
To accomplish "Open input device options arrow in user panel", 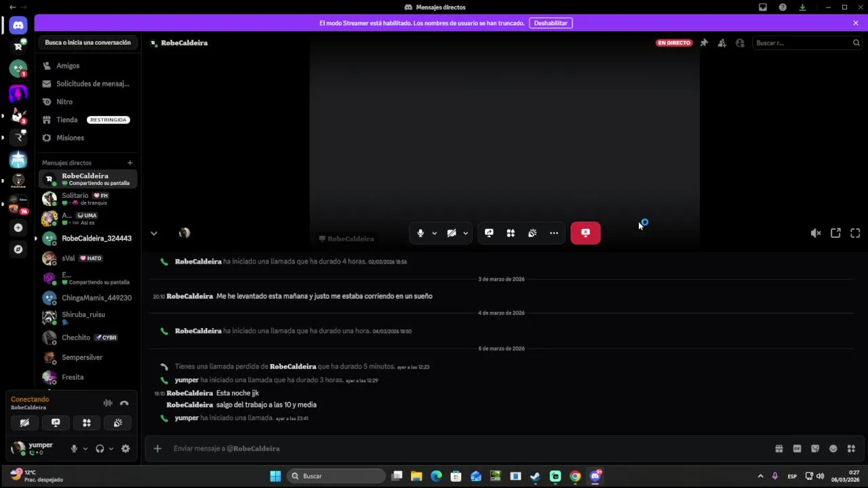I will coord(85,449).
